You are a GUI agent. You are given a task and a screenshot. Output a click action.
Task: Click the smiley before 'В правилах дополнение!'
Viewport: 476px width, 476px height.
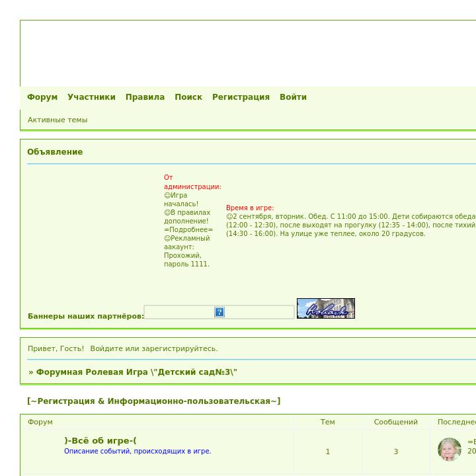167,212
